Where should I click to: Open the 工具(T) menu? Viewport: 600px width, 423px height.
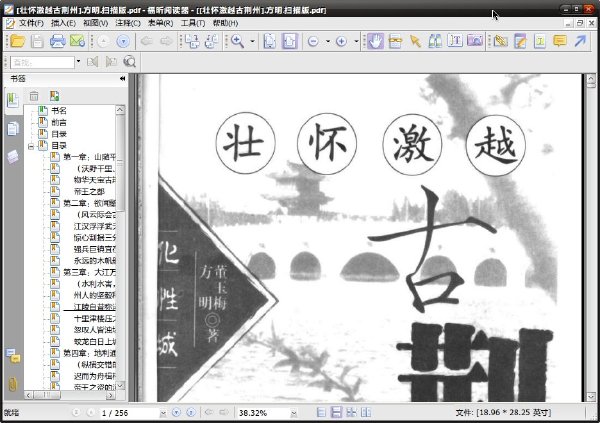coord(192,23)
